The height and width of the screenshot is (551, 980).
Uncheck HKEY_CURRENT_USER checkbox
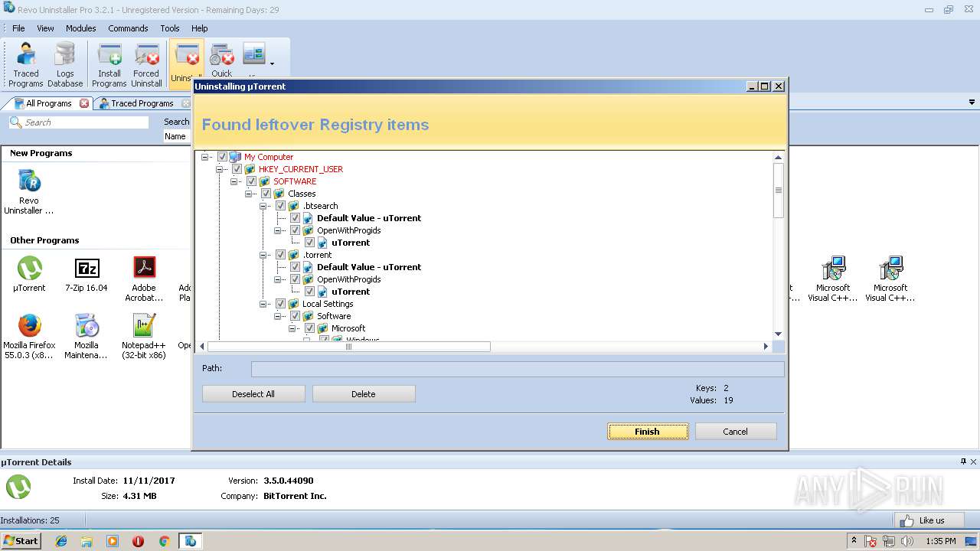[237, 169]
